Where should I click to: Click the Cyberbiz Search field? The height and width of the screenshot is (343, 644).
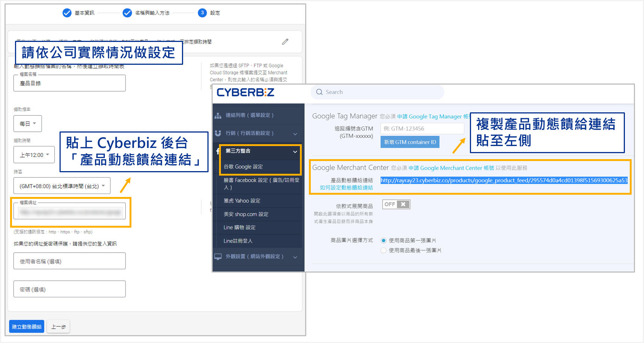click(377, 92)
